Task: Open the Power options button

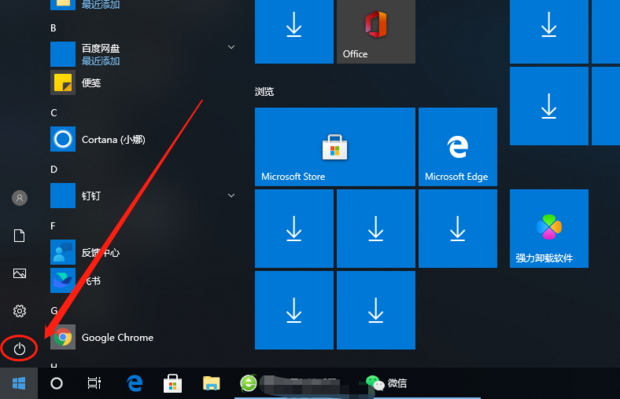Action: [x=19, y=348]
